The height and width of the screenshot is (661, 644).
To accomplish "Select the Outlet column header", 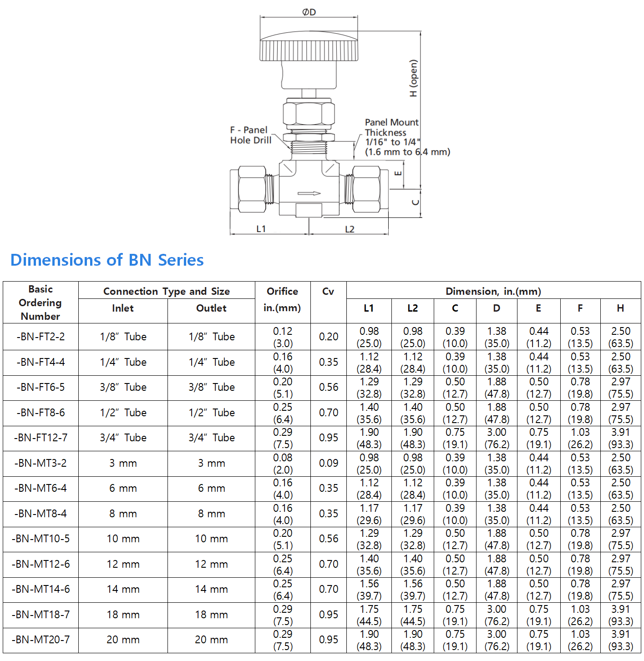I will tap(211, 308).
